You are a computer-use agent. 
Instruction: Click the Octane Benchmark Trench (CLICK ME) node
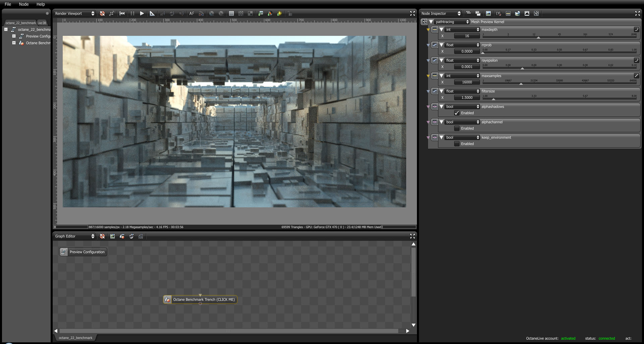(x=200, y=299)
